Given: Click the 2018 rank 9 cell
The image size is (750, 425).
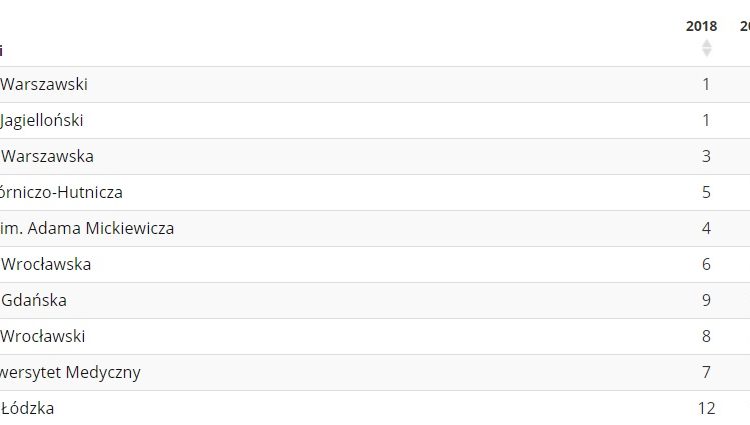Looking at the screenshot, I should point(706,300).
